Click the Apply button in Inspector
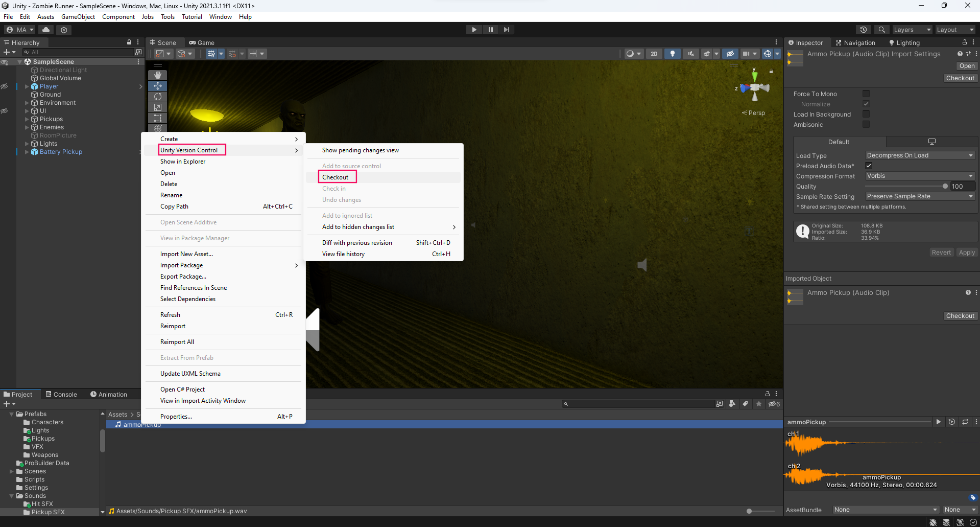 (x=966, y=253)
